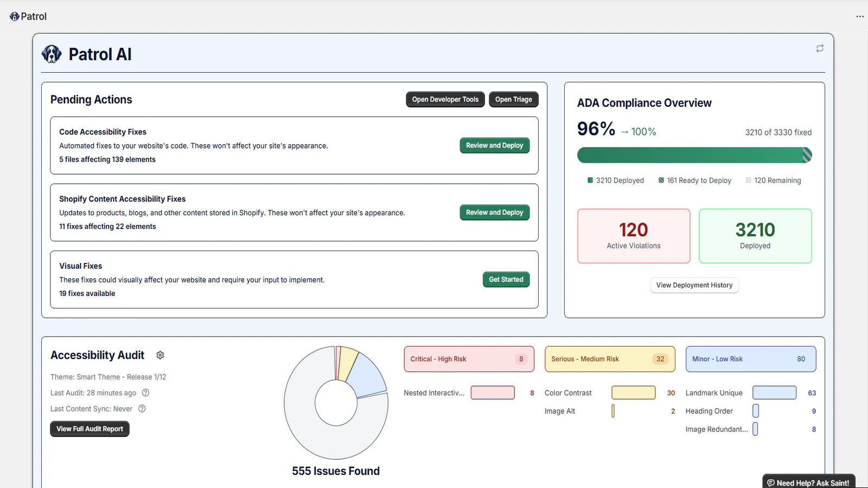
Task: Review and Deploy Shopify Content Accessibility Fixes
Action: coord(495,213)
